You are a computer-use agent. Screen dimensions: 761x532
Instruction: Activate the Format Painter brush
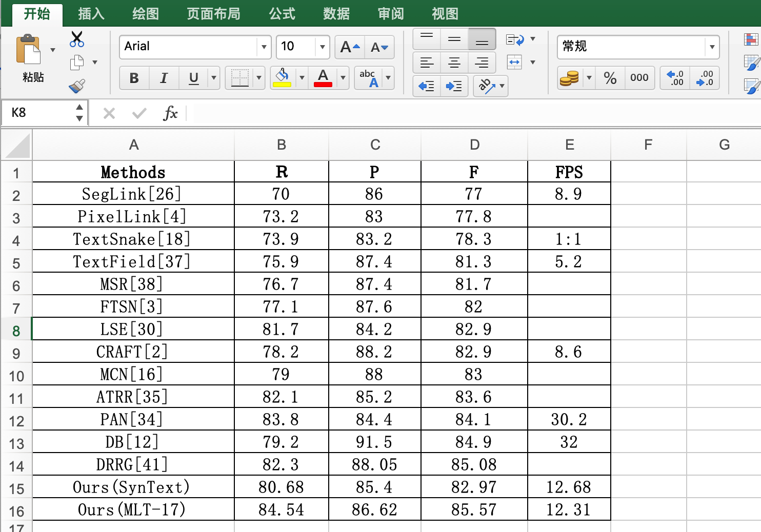click(77, 86)
